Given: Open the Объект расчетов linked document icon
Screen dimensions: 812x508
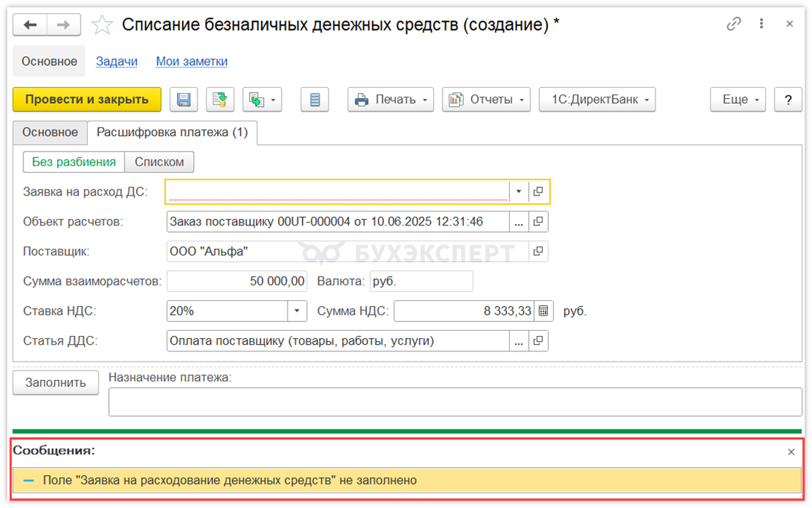Looking at the screenshot, I should coord(538,221).
